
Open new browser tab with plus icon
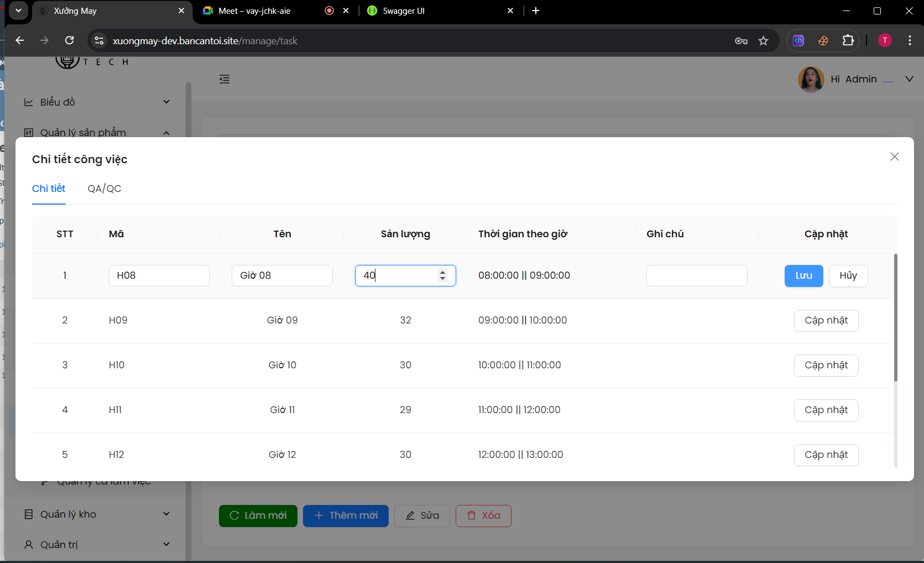535,11
